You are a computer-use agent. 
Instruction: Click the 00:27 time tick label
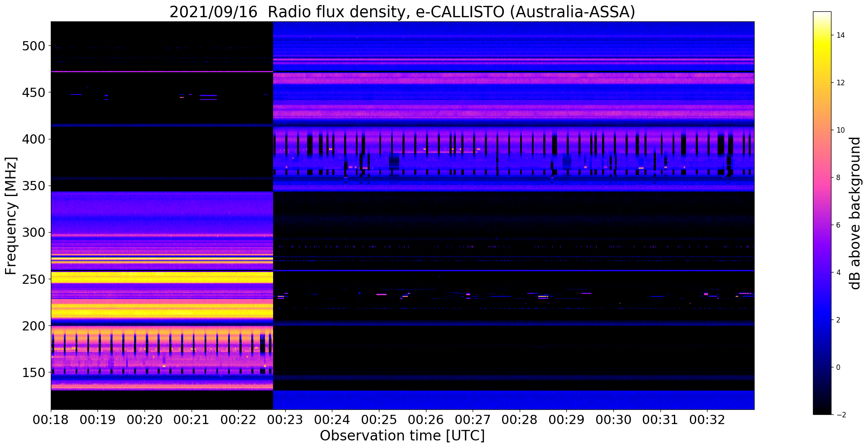click(473, 420)
